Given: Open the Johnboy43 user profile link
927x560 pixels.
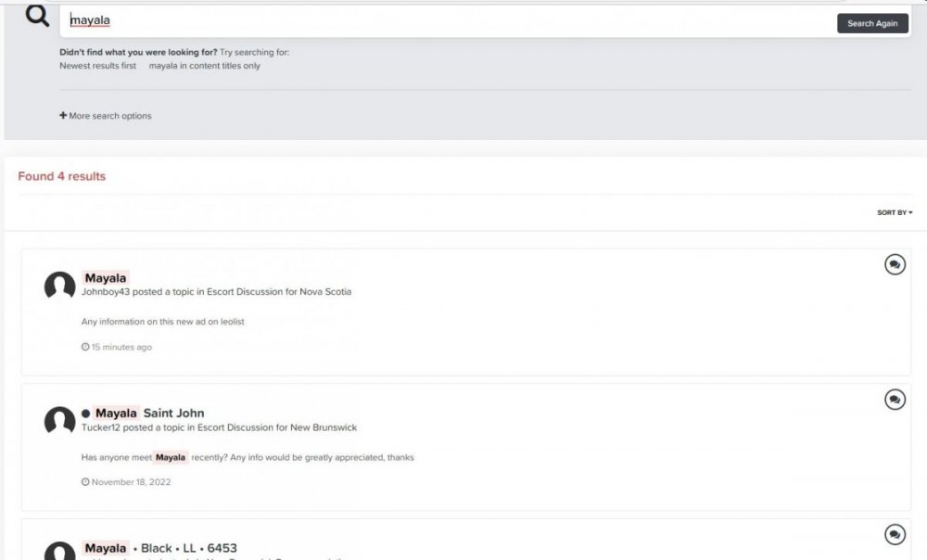Looking at the screenshot, I should tap(106, 292).
